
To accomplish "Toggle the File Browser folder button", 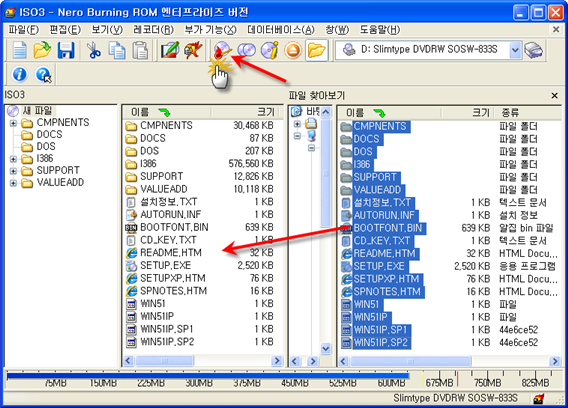I will click(x=317, y=50).
